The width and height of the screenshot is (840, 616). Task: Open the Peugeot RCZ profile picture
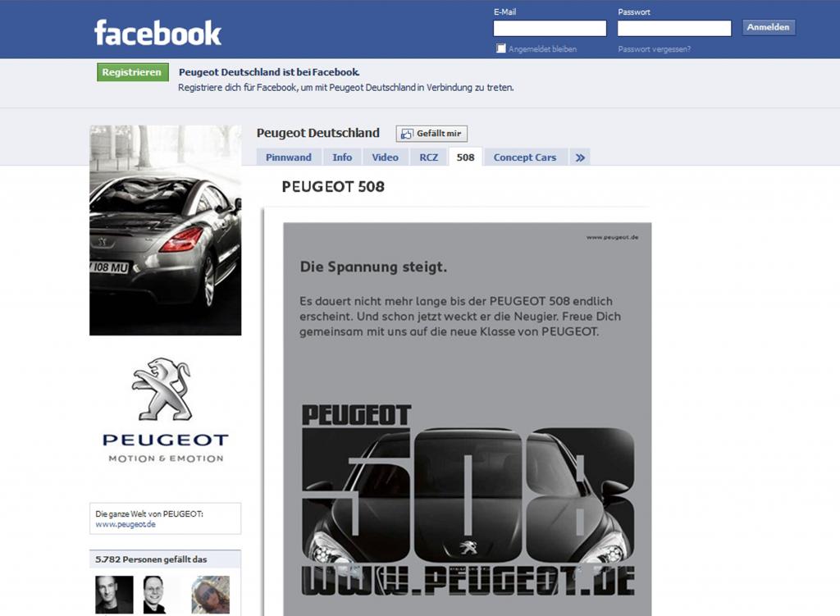coord(166,230)
